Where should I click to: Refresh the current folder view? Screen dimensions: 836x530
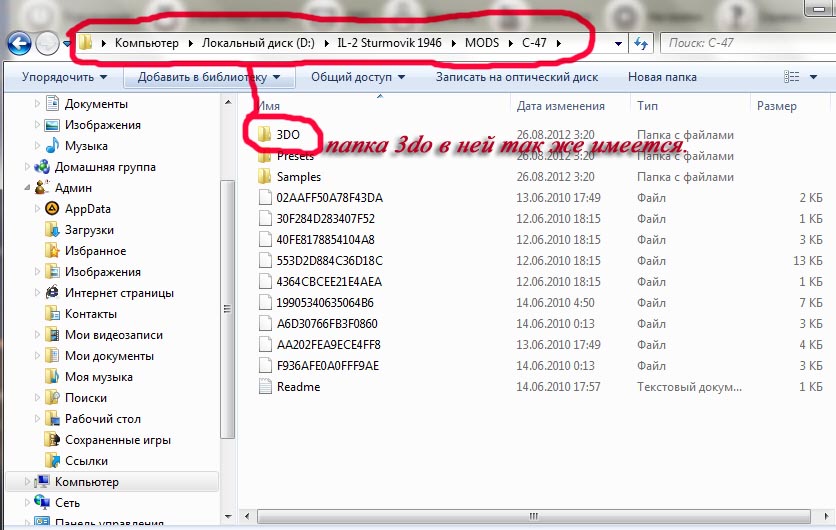pyautogui.click(x=640, y=44)
